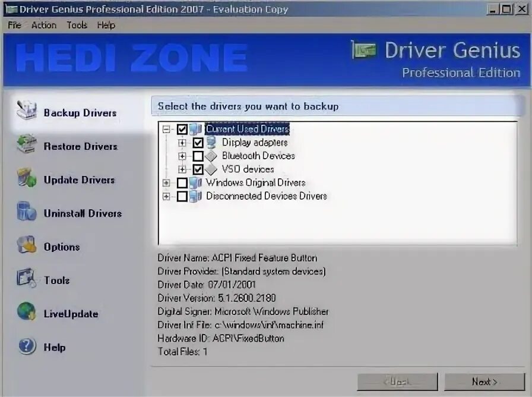Click the Display adapters monitor icon
Screen dimensions: 532x397
click(211, 142)
